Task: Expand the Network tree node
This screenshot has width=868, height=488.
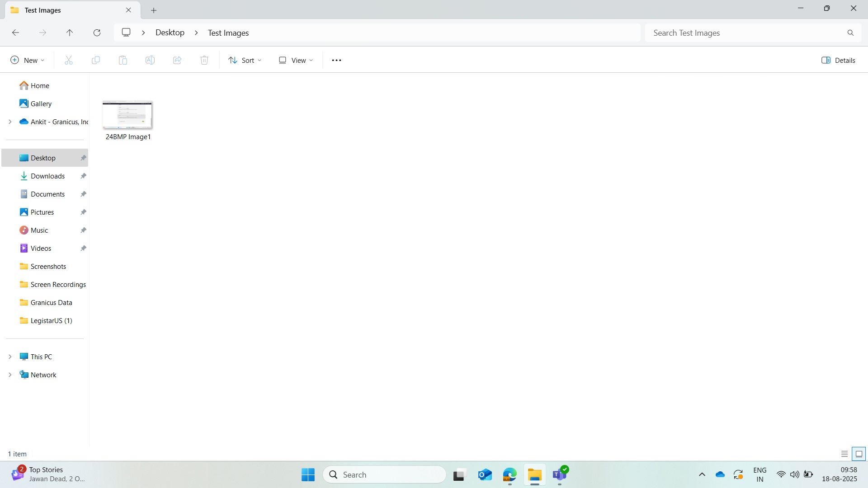Action: tap(10, 375)
